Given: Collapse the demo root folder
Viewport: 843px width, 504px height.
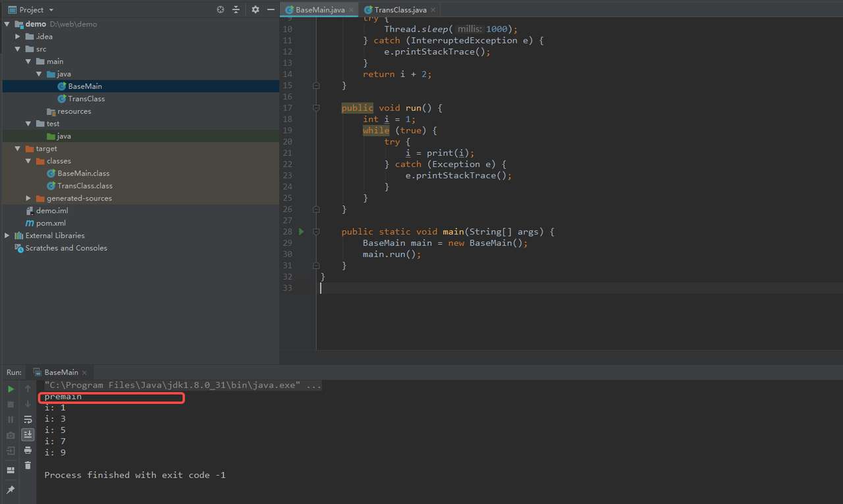Looking at the screenshot, I should click(7, 24).
